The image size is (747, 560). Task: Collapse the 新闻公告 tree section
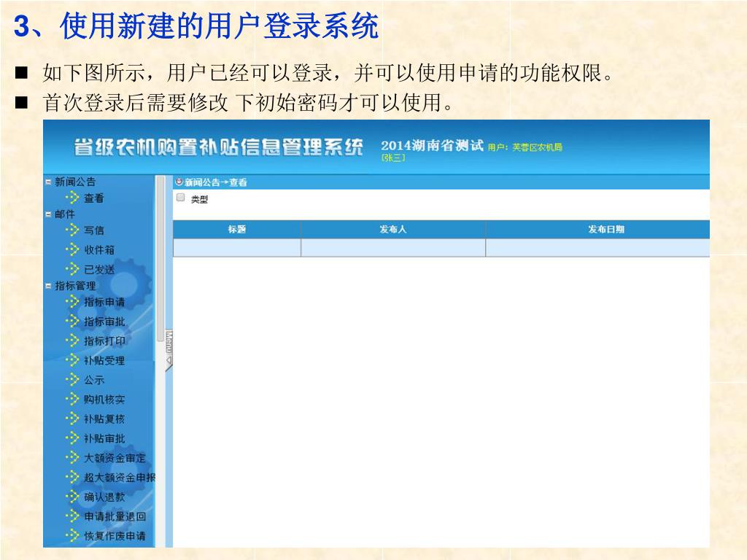pos(49,182)
